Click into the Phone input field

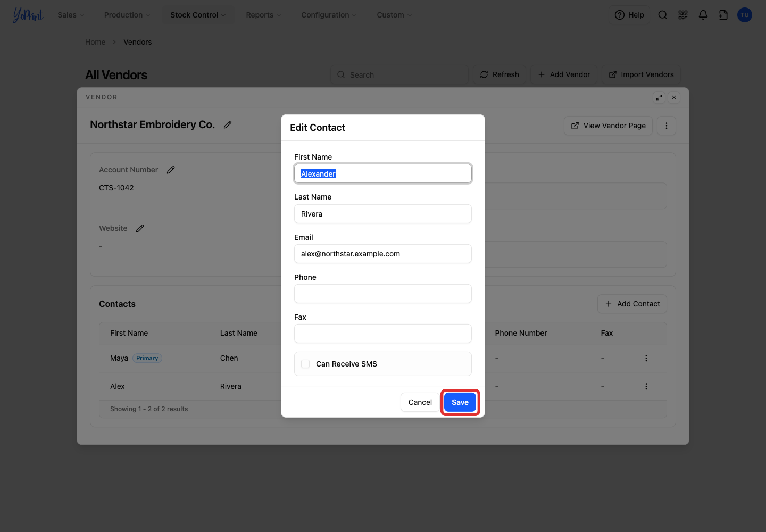pyautogui.click(x=383, y=294)
